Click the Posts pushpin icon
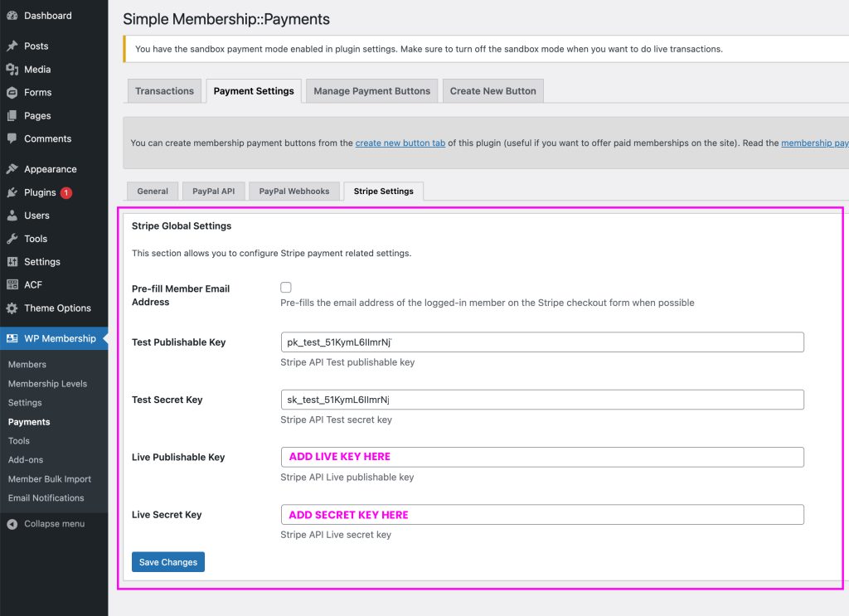849x616 pixels. pyautogui.click(x=12, y=46)
